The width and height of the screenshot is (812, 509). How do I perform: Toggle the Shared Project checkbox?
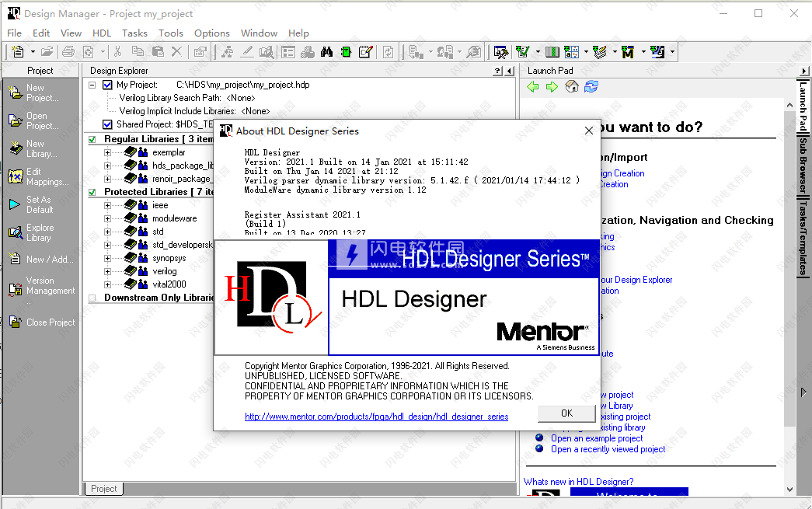tap(108, 124)
